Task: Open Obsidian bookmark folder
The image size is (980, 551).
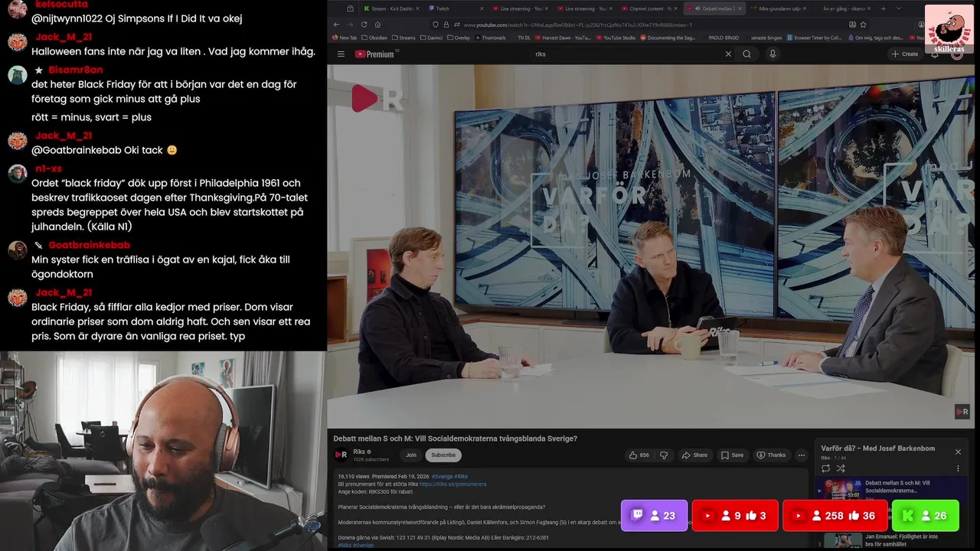Action: point(374,37)
